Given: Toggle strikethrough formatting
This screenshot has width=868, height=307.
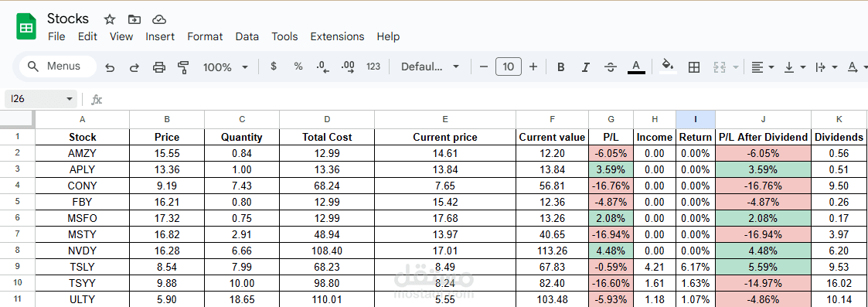Looking at the screenshot, I should pos(611,67).
